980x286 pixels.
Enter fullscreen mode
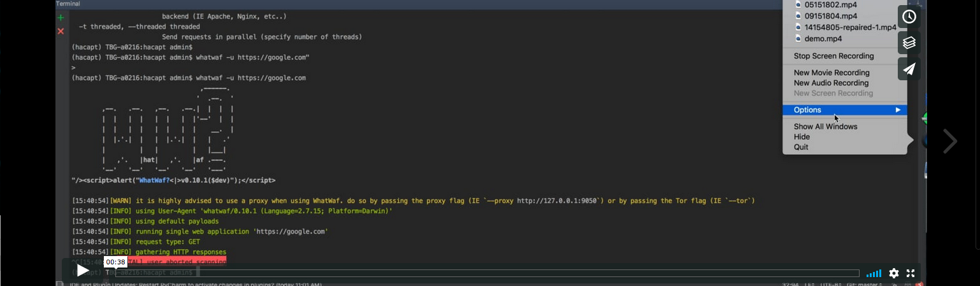(x=911, y=273)
